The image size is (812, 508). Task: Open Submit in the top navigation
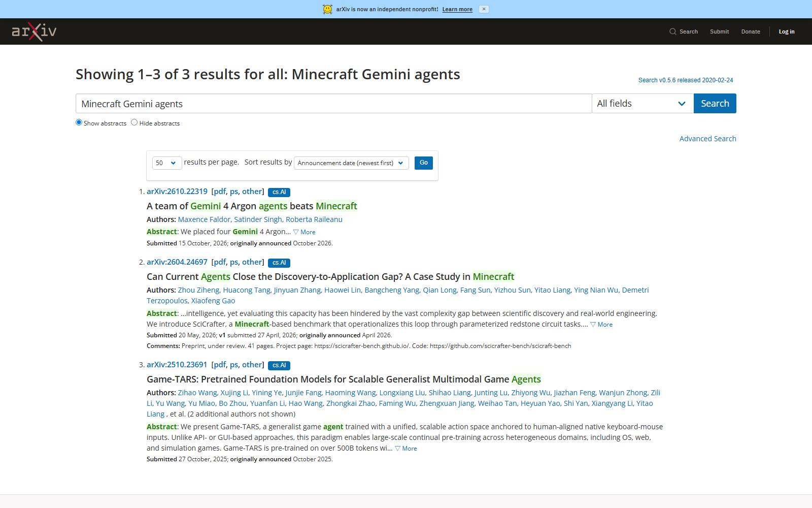(719, 31)
